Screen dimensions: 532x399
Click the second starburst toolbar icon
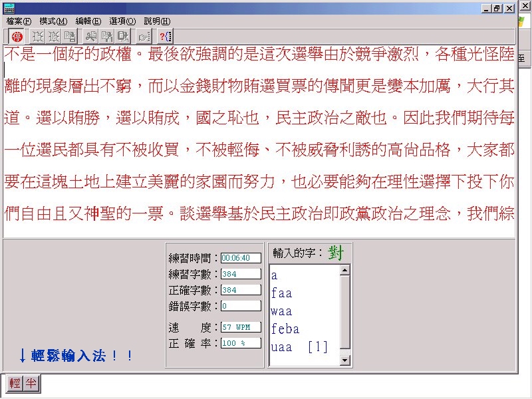tap(54, 37)
